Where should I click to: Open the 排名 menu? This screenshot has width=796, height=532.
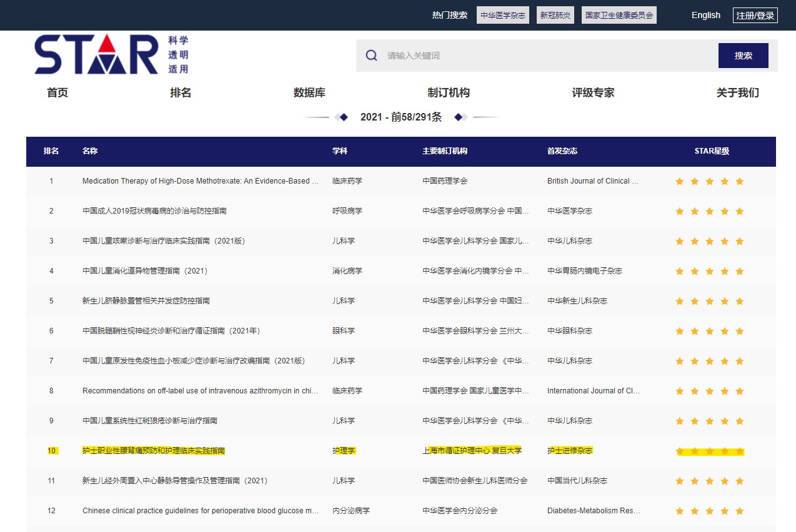(x=180, y=92)
